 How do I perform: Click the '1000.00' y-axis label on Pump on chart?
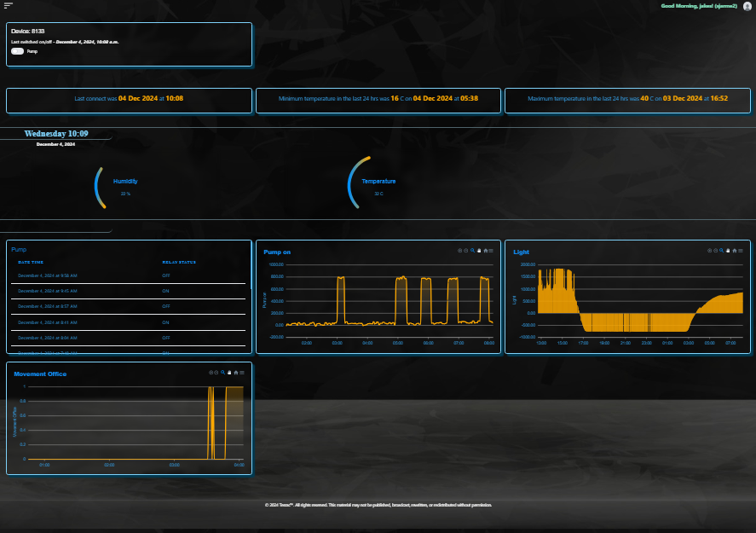(276, 265)
